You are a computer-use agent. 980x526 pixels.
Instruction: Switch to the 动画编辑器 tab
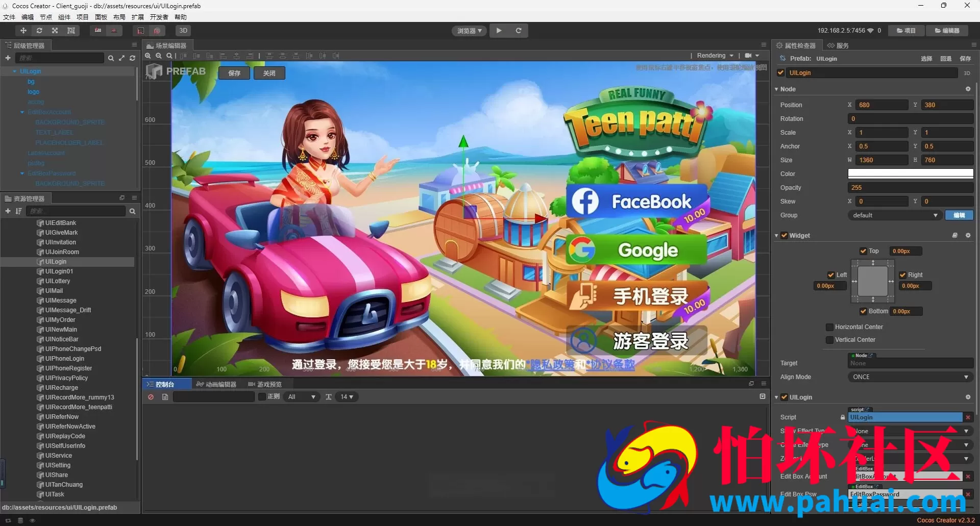tap(216, 384)
